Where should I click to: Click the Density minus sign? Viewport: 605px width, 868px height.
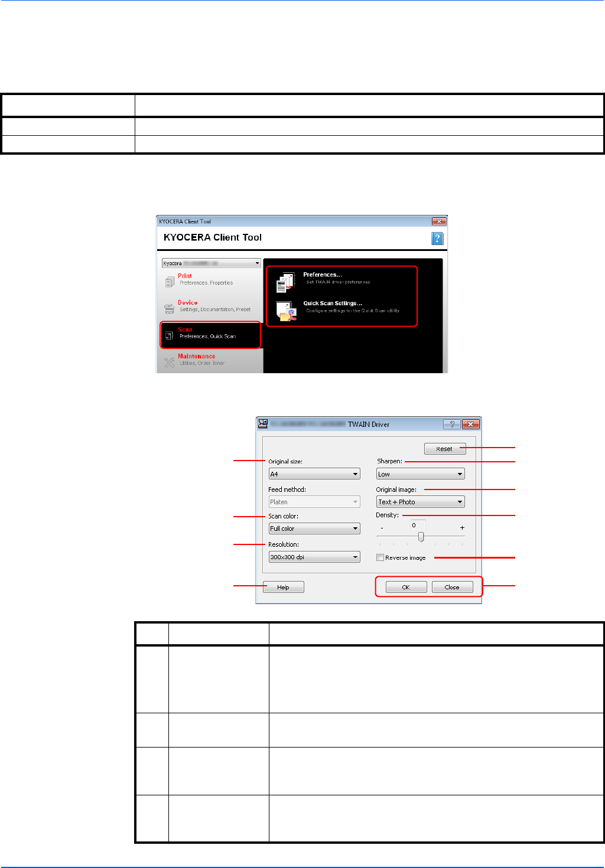(x=382, y=528)
